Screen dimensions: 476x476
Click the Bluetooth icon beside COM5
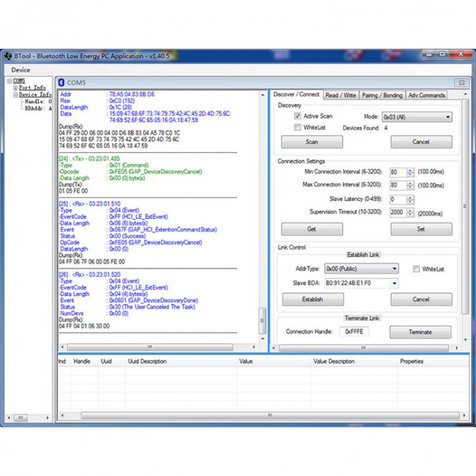[62, 83]
